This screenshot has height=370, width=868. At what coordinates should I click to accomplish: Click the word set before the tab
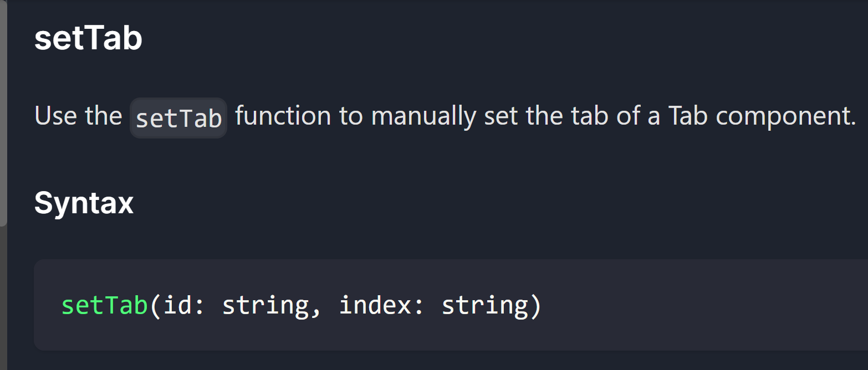tap(500, 116)
